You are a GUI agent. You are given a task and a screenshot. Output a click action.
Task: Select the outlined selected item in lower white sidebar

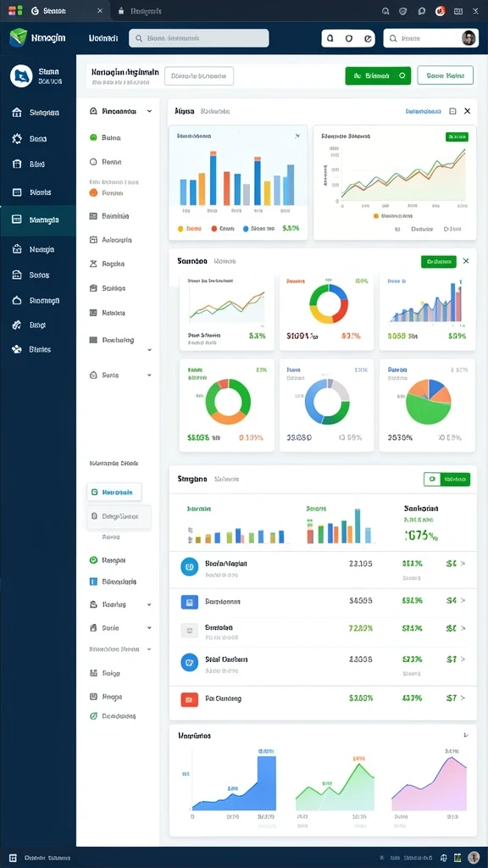pos(114,492)
